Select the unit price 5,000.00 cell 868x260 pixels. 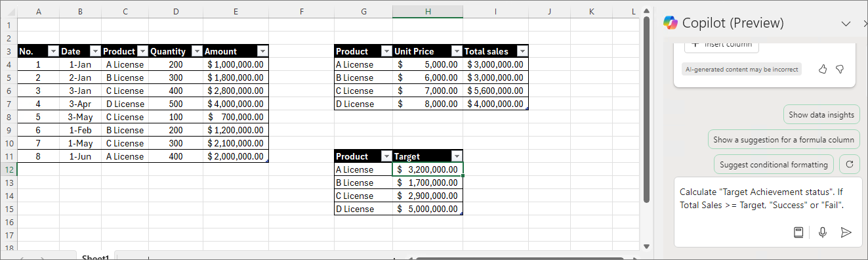coord(428,64)
